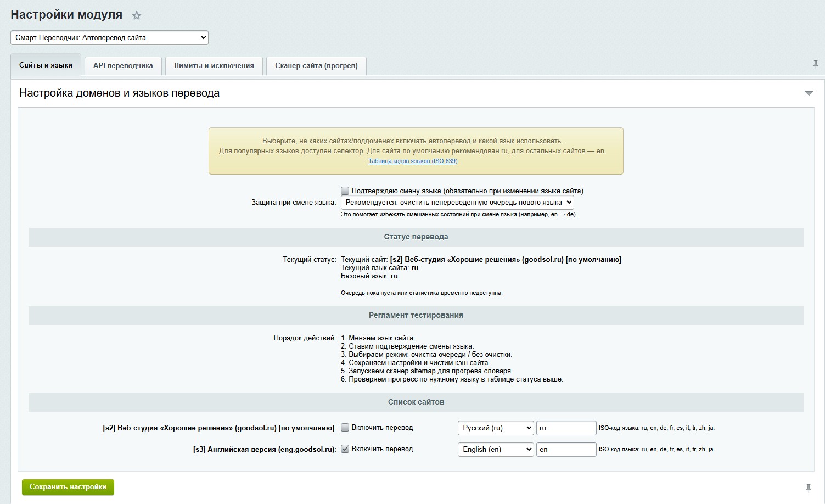Open the English (en) language dropdown
The height and width of the screenshot is (504, 825).
click(496, 449)
